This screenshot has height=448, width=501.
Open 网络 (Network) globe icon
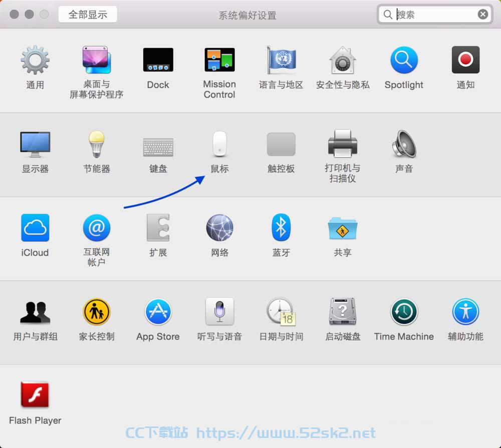point(219,228)
